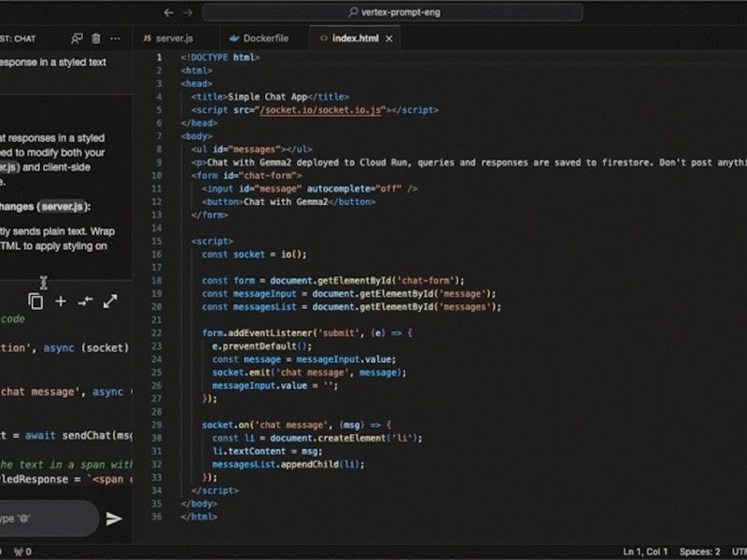Click 'e.preventDefault();' in the code
This screenshot has height=560, width=747.
pyautogui.click(x=261, y=346)
